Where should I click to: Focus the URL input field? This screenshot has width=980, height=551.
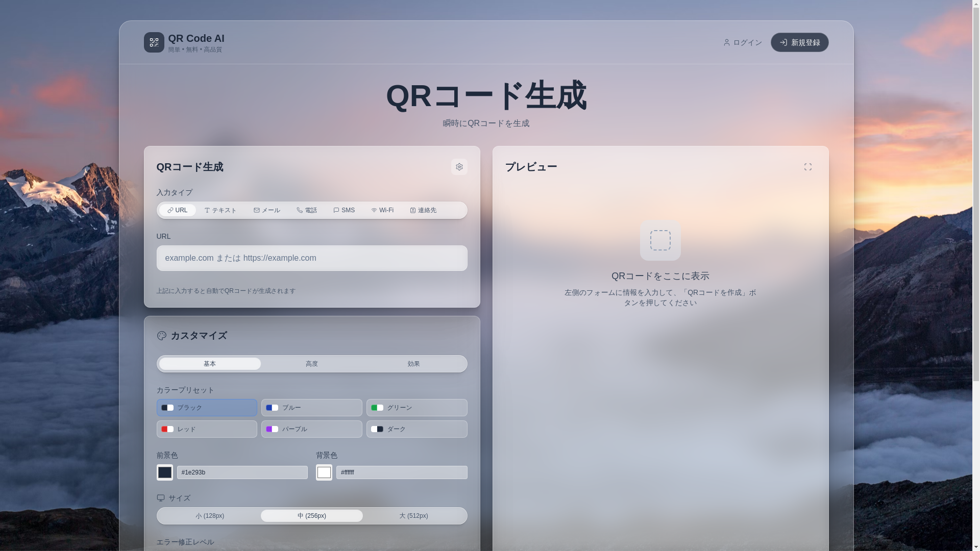click(x=312, y=258)
